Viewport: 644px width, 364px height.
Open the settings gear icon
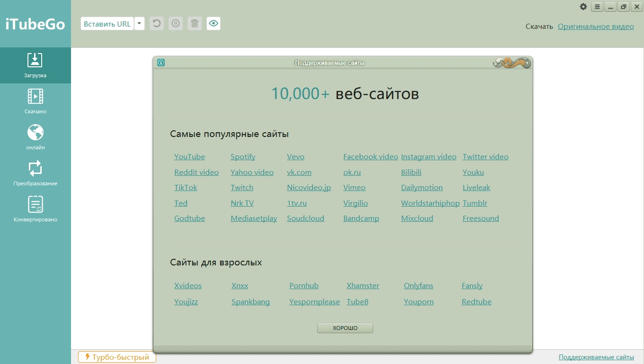coord(583,7)
